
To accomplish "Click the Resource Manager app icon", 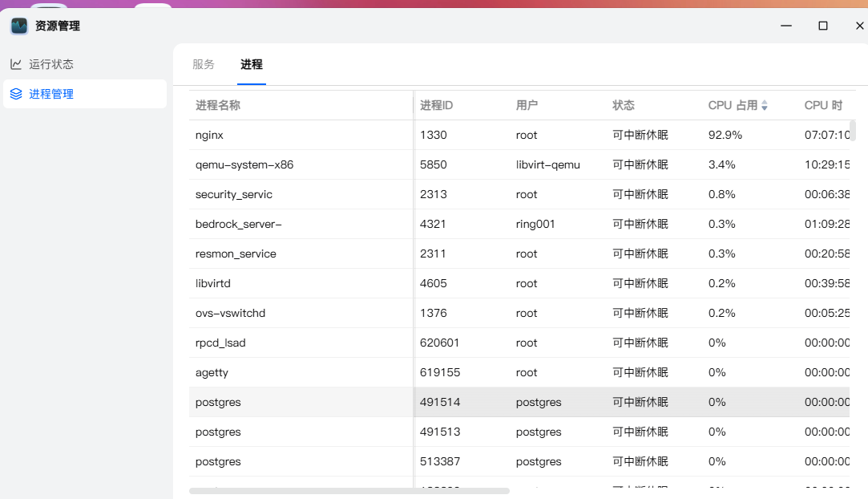I will [19, 26].
